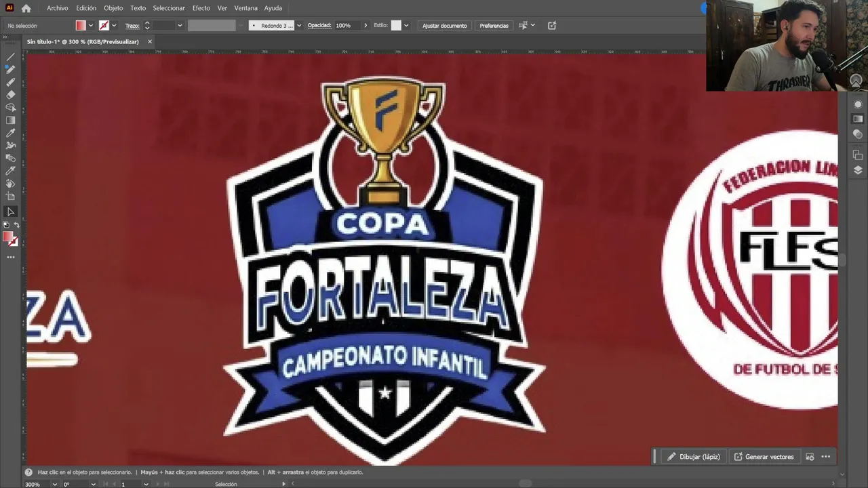868x488 pixels.
Task: Open the Transparency panel icon in the right dock
Action: [x=858, y=134]
